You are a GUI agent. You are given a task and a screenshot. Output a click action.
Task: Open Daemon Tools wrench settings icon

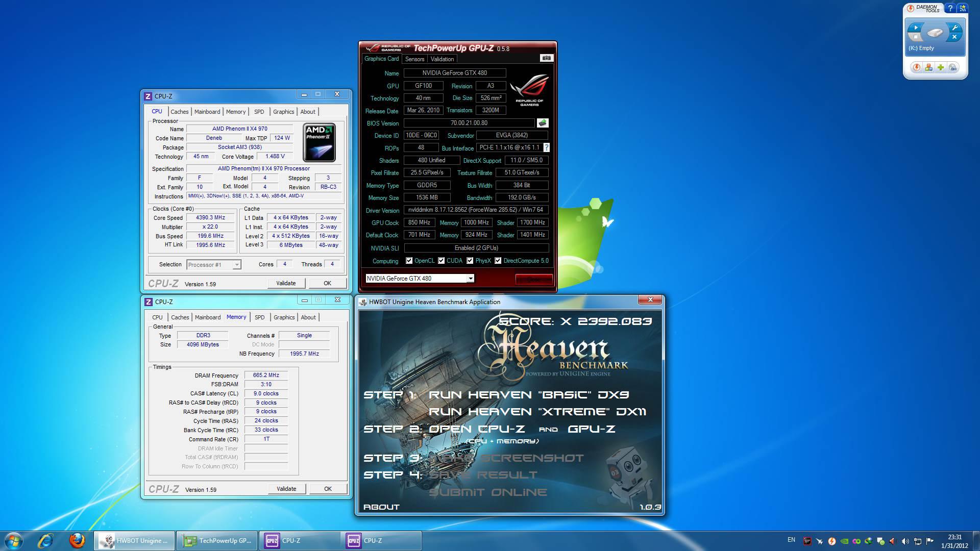(954, 28)
